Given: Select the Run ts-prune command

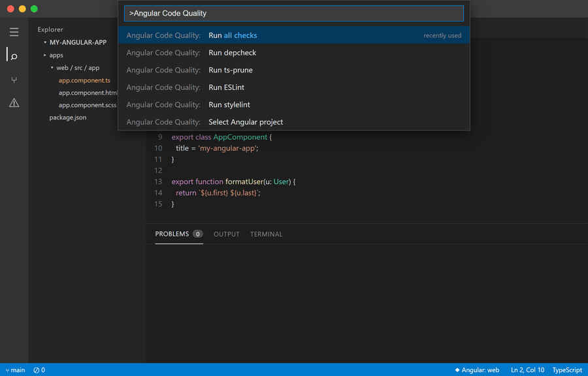Looking at the screenshot, I should 294,70.
